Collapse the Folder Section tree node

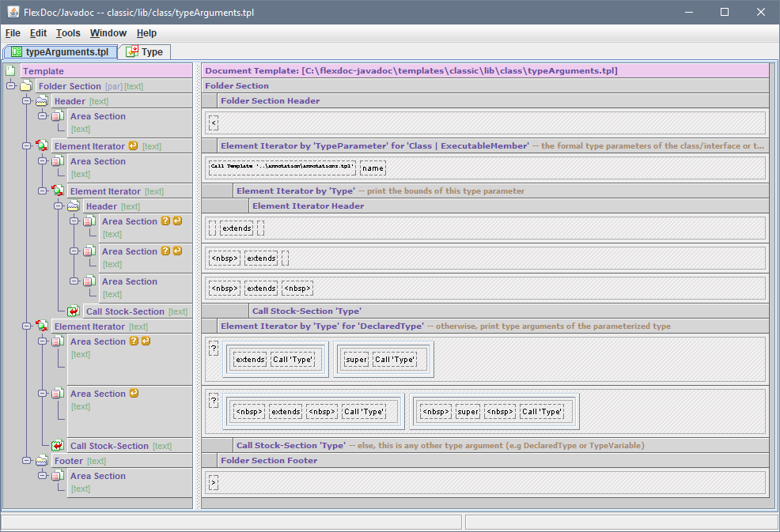(10, 86)
